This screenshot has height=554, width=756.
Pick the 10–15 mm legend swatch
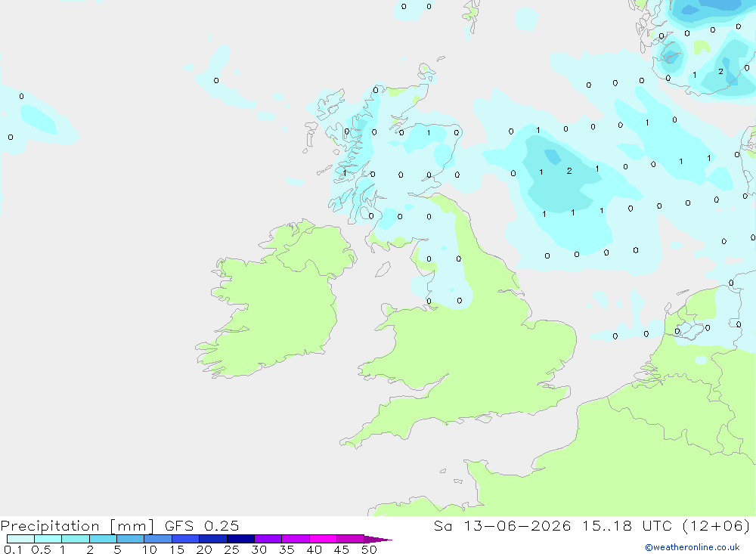[x=158, y=539]
